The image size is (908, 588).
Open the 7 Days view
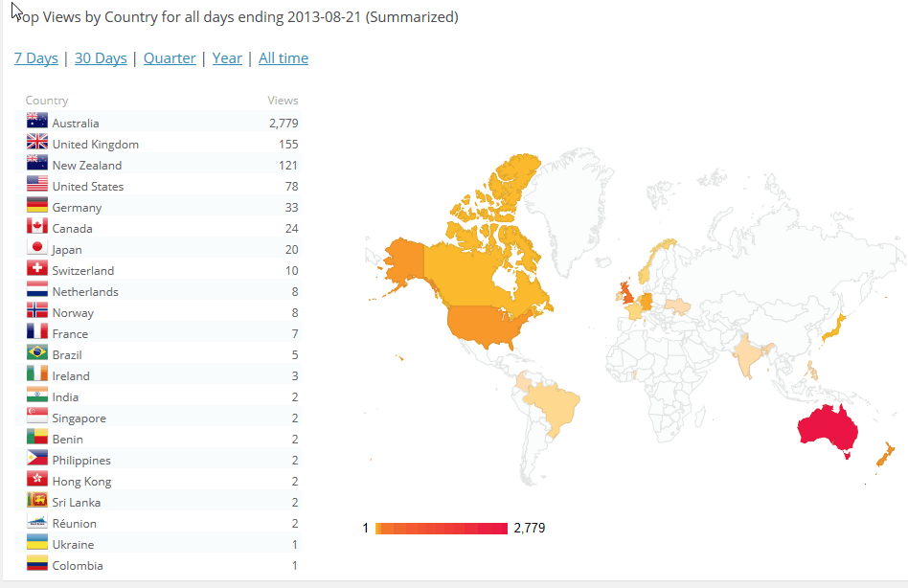pyautogui.click(x=35, y=58)
